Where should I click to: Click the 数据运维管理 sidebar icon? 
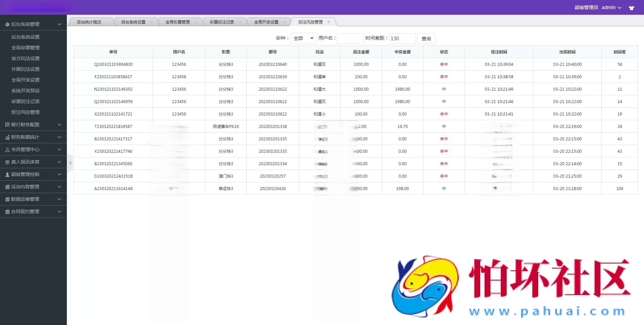click(x=7, y=199)
